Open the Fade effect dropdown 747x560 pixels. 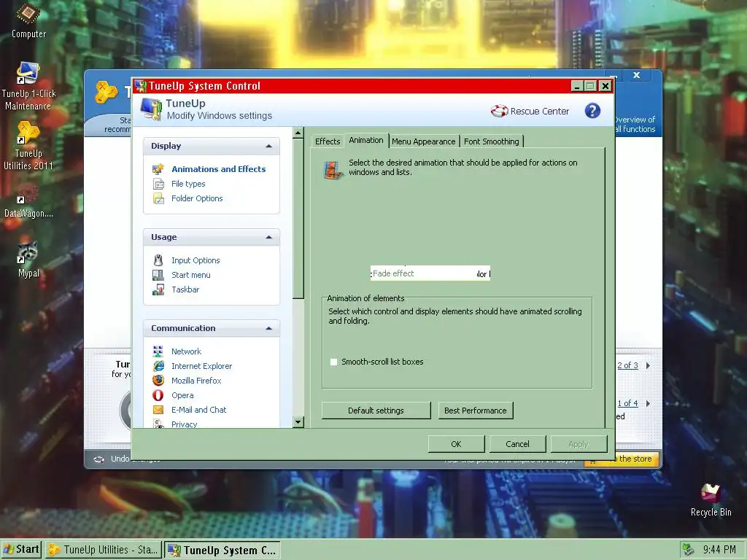click(430, 273)
